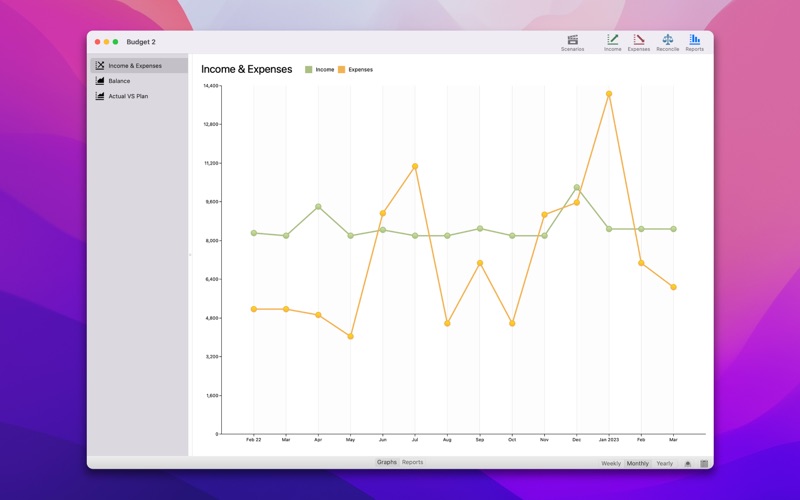Minimize the Budget 2 window

[107, 42]
